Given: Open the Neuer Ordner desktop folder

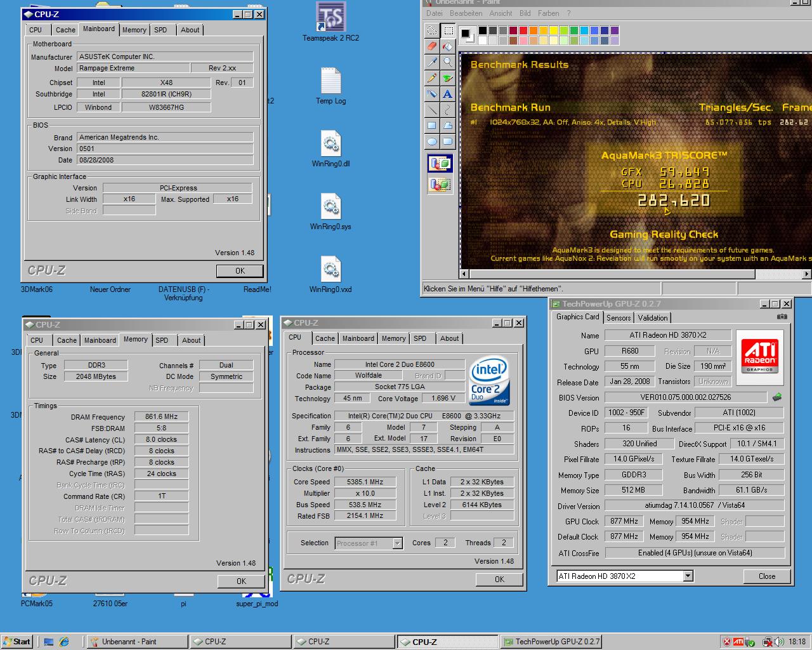Looking at the screenshot, I should point(110,289).
